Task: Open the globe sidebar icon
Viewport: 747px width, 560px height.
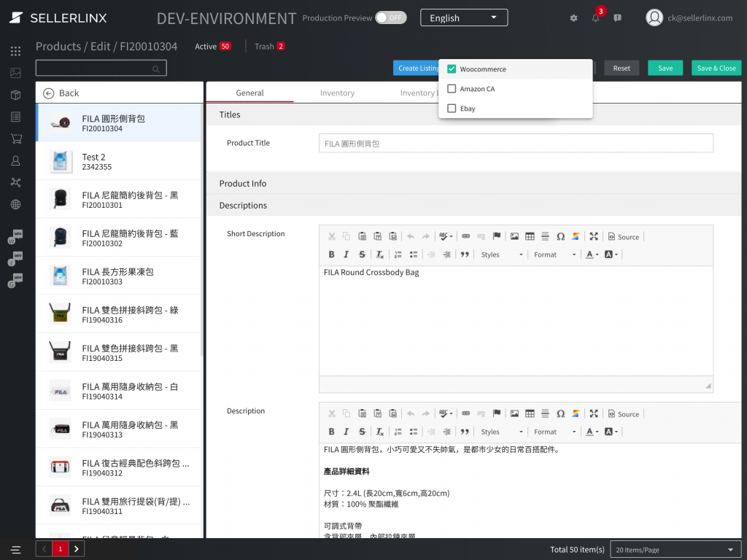Action: tap(16, 204)
